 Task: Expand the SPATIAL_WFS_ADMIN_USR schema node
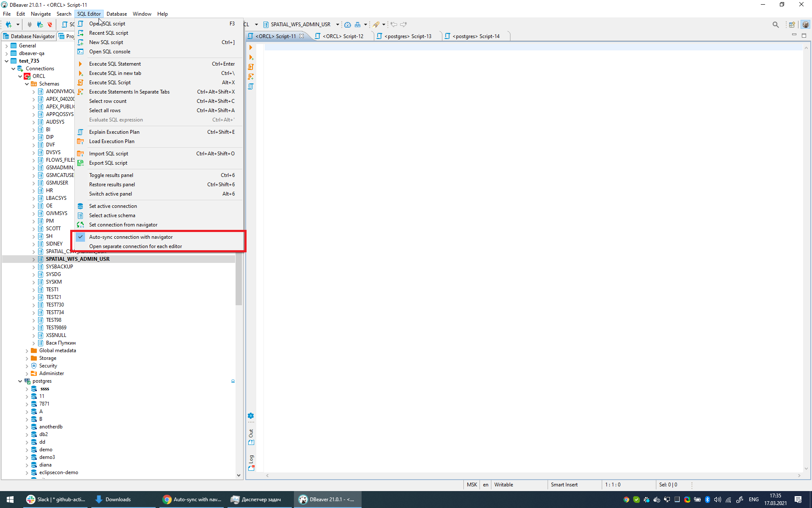pos(34,259)
